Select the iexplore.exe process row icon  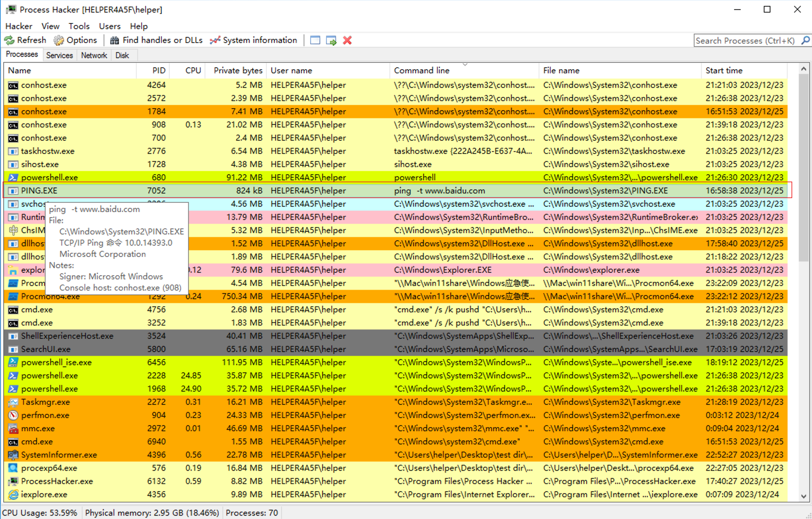click(13, 494)
